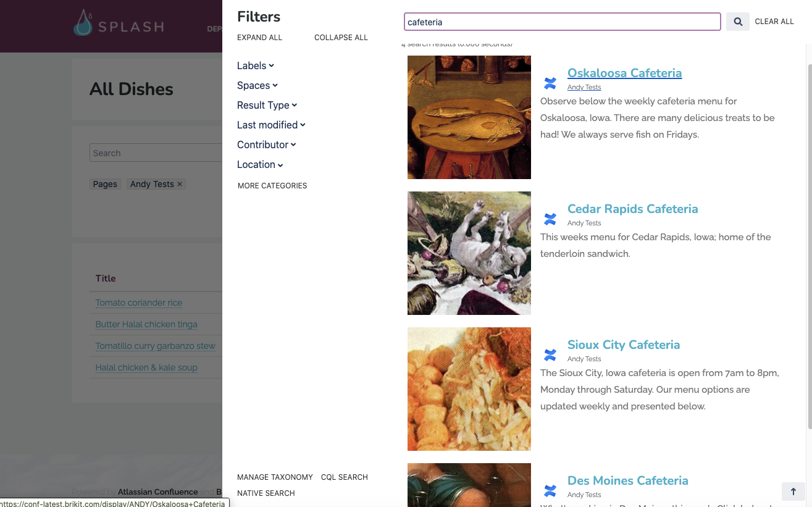Open the Cedar Rapids Cafeteria result
The image size is (812, 507).
632,209
